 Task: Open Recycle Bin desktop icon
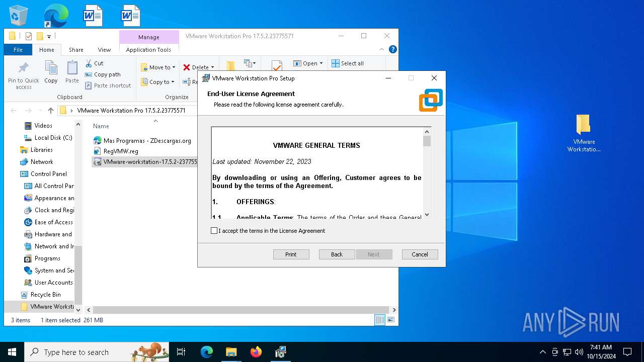tap(19, 16)
